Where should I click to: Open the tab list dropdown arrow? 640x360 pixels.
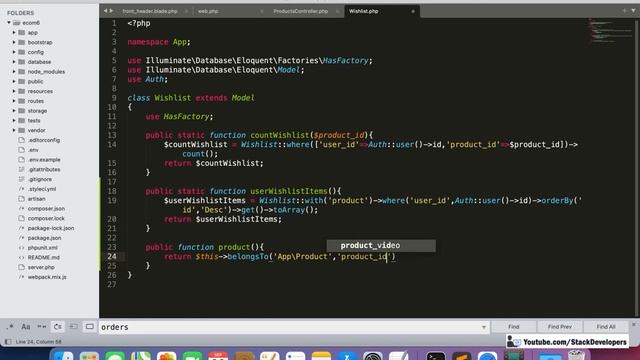(633, 11)
